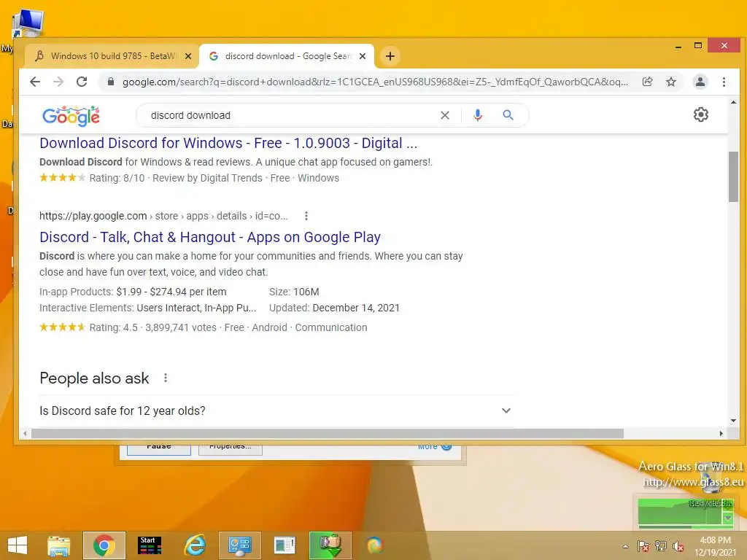
Task: View site info via the padlock icon
Action: click(x=111, y=82)
